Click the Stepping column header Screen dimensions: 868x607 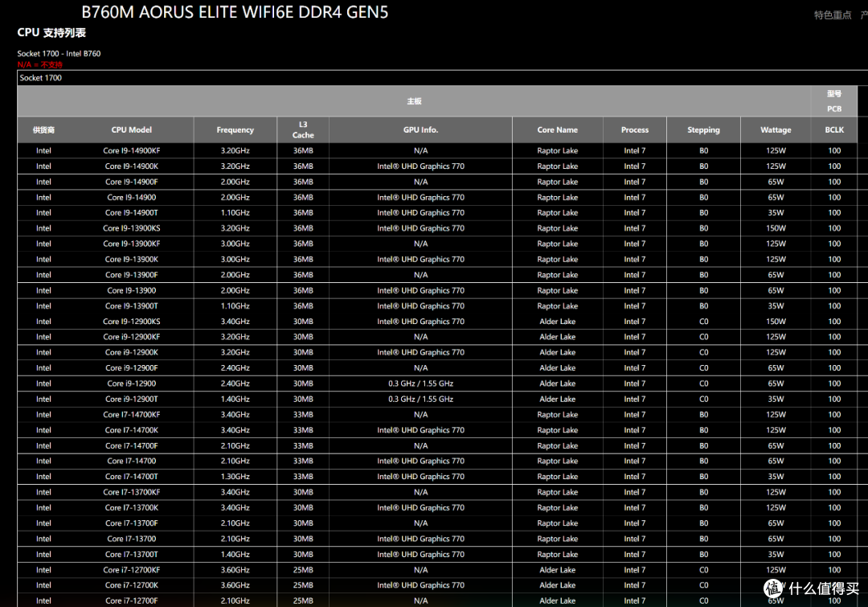[703, 129]
